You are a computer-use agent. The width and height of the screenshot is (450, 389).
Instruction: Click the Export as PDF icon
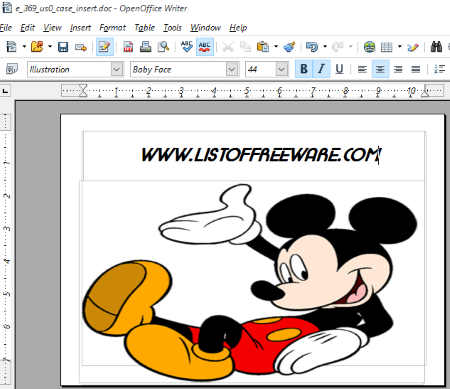[128, 47]
